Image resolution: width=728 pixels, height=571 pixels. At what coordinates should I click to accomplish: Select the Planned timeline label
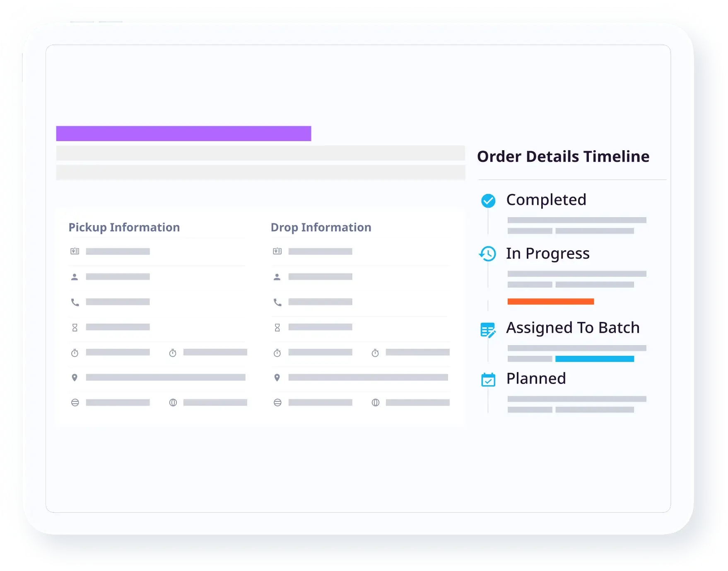pyautogui.click(x=536, y=378)
